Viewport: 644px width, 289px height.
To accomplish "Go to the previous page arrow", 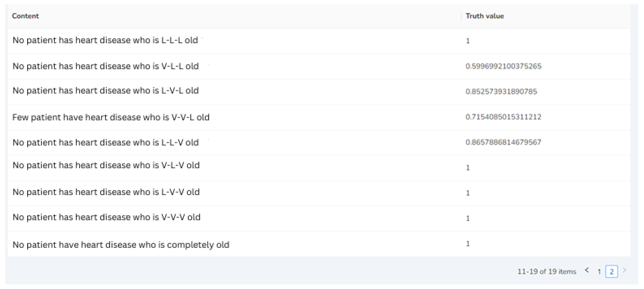I will pos(587,270).
